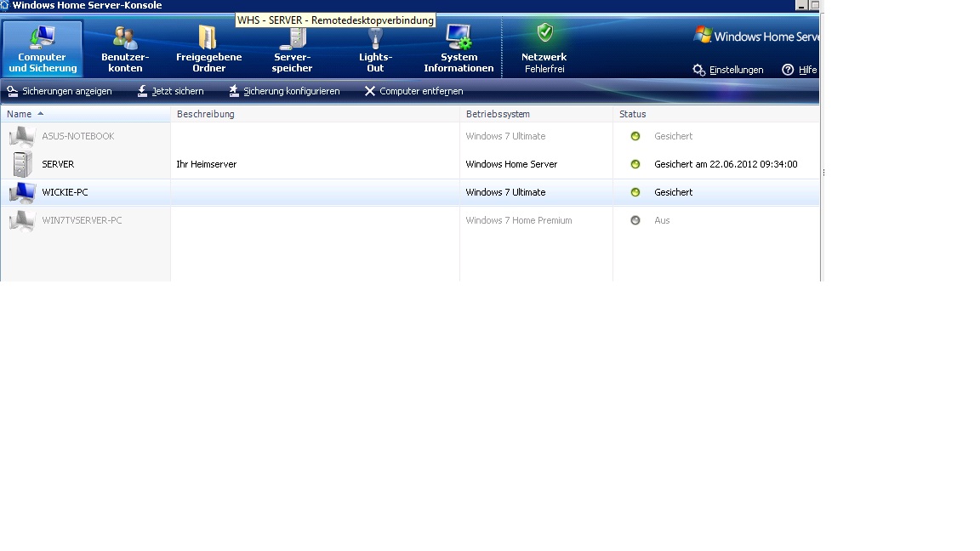Image resolution: width=980 pixels, height=551 pixels.
Task: Click the 'Ihr Heimserver' description
Action: tap(206, 164)
